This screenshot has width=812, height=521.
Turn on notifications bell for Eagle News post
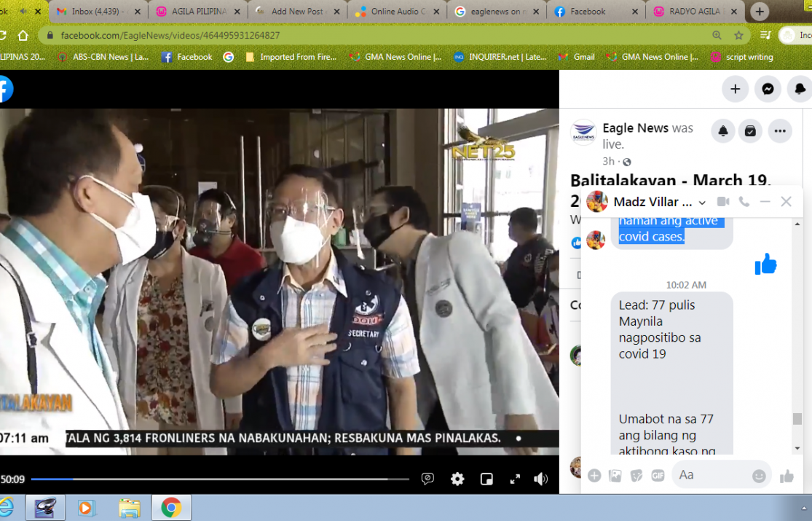[723, 131]
